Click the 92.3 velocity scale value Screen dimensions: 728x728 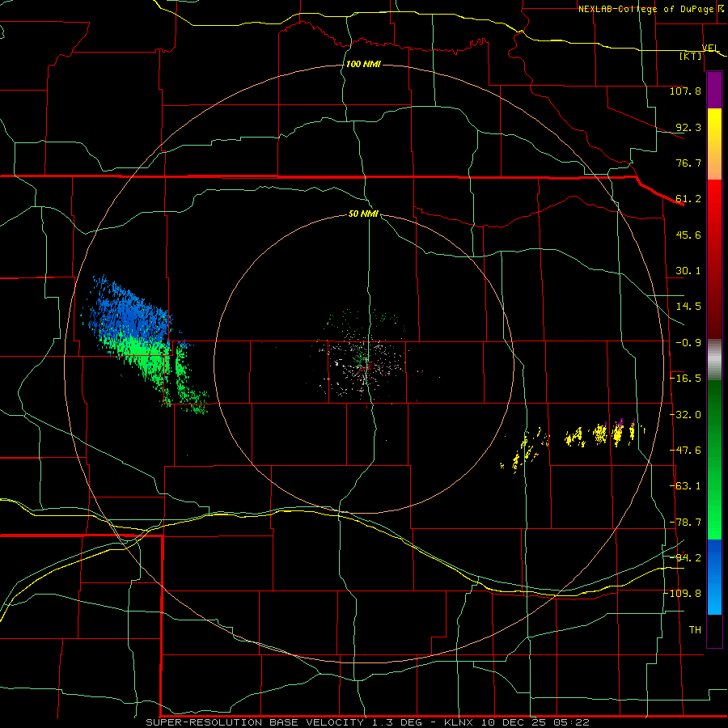point(688,127)
